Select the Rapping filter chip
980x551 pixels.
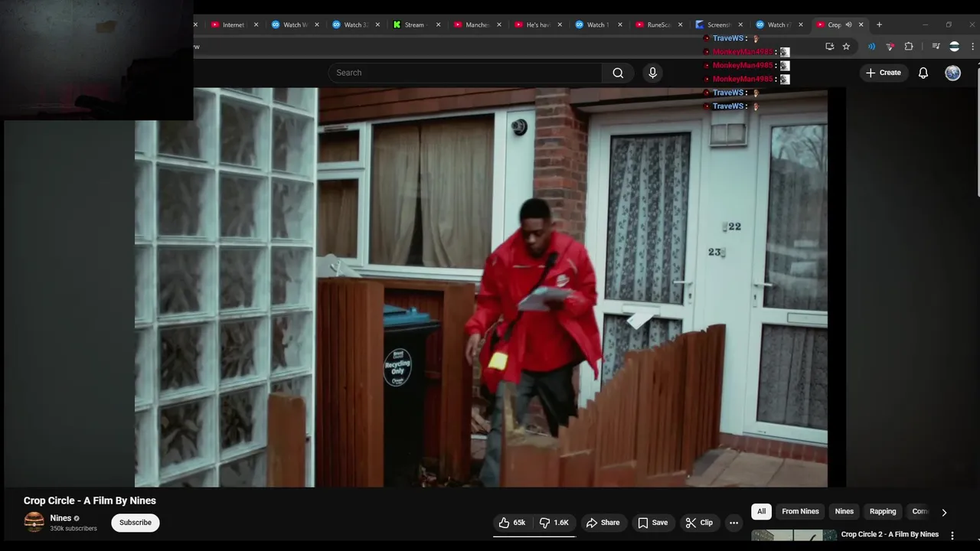(x=883, y=511)
